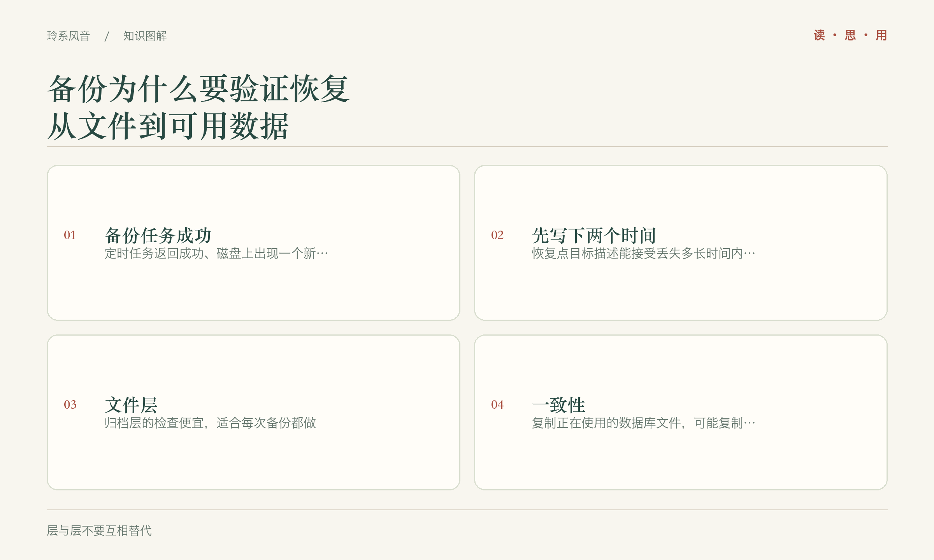This screenshot has width=934, height=560.
Task: Click the description starting 恢复点目标描述
Action: pos(644,254)
